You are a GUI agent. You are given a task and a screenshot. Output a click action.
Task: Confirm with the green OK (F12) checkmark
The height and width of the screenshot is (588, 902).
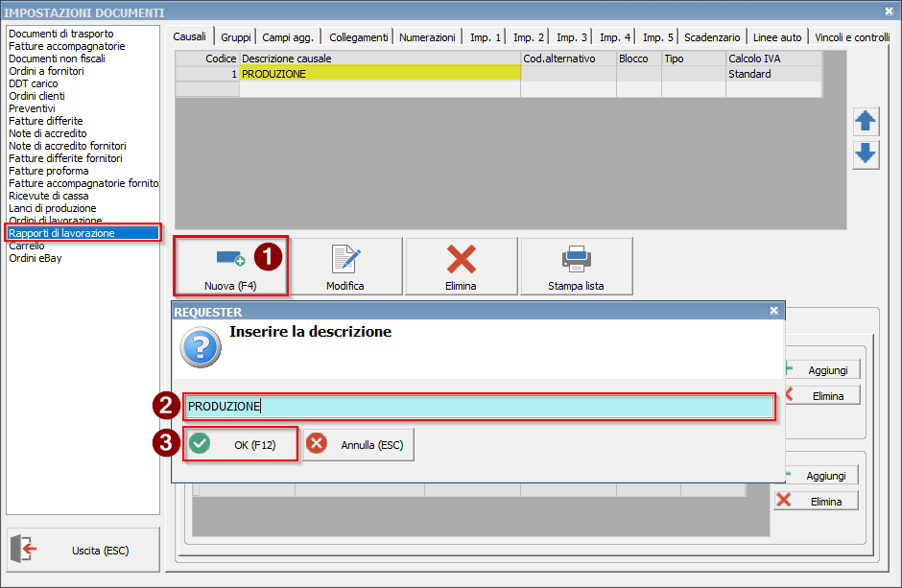200,444
